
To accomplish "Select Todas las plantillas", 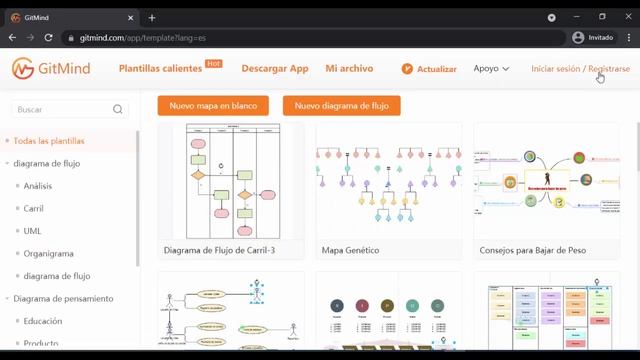I will (x=49, y=141).
